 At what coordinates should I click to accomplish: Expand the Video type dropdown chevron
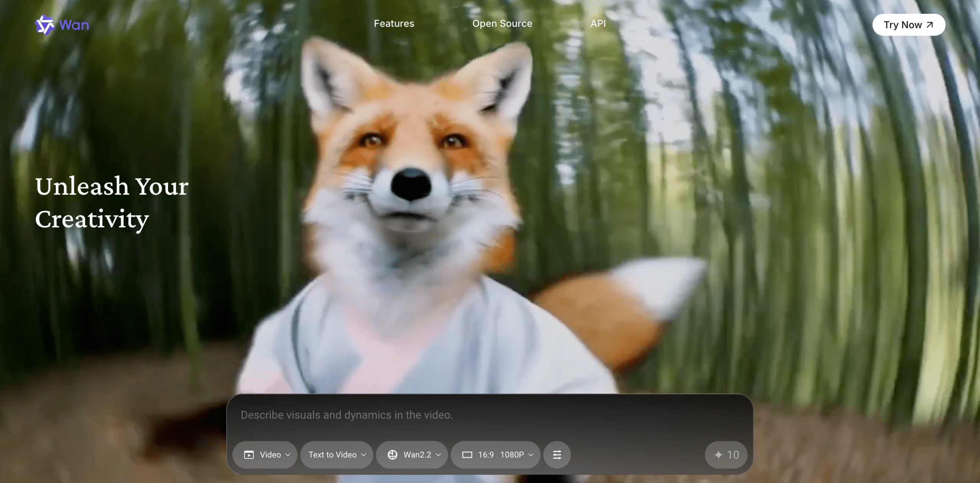click(x=288, y=455)
